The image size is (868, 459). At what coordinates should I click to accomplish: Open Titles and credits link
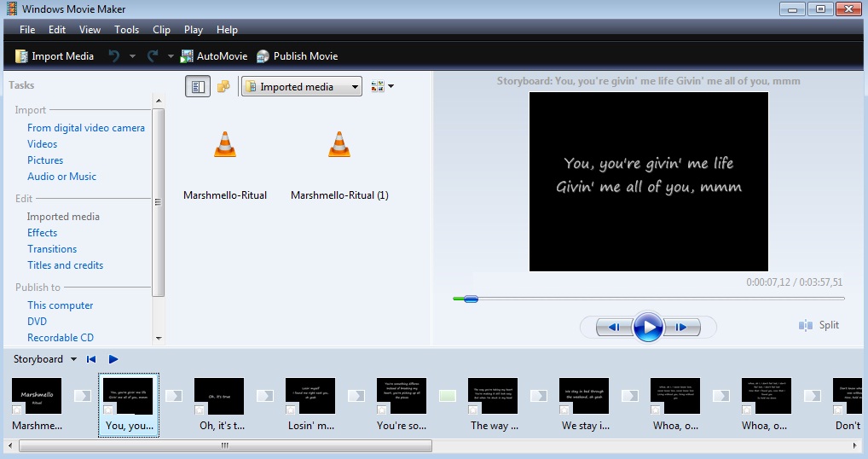[x=66, y=265]
